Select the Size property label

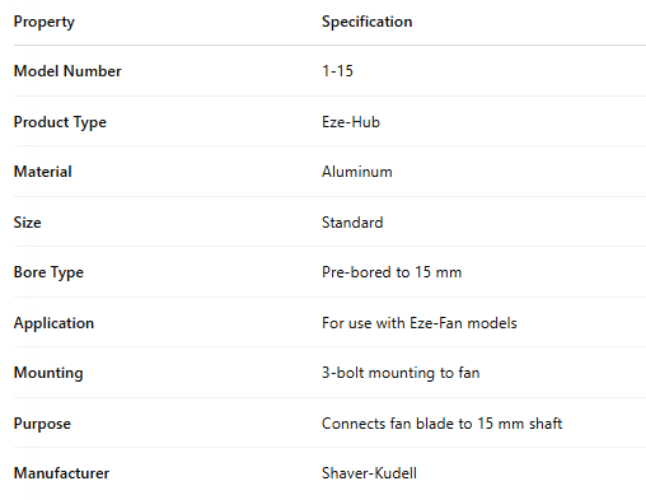click(x=27, y=222)
